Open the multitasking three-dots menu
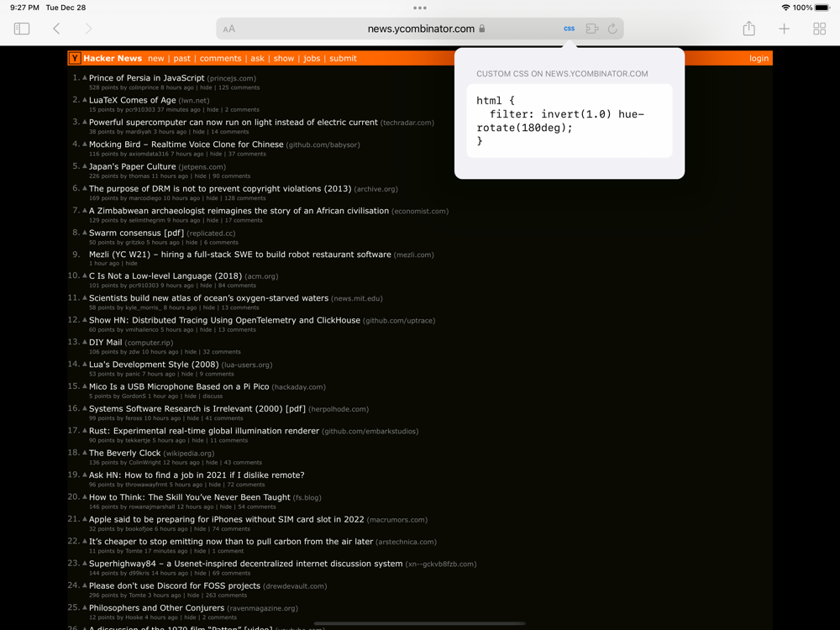Screen dimensions: 840x630 tap(420, 8)
